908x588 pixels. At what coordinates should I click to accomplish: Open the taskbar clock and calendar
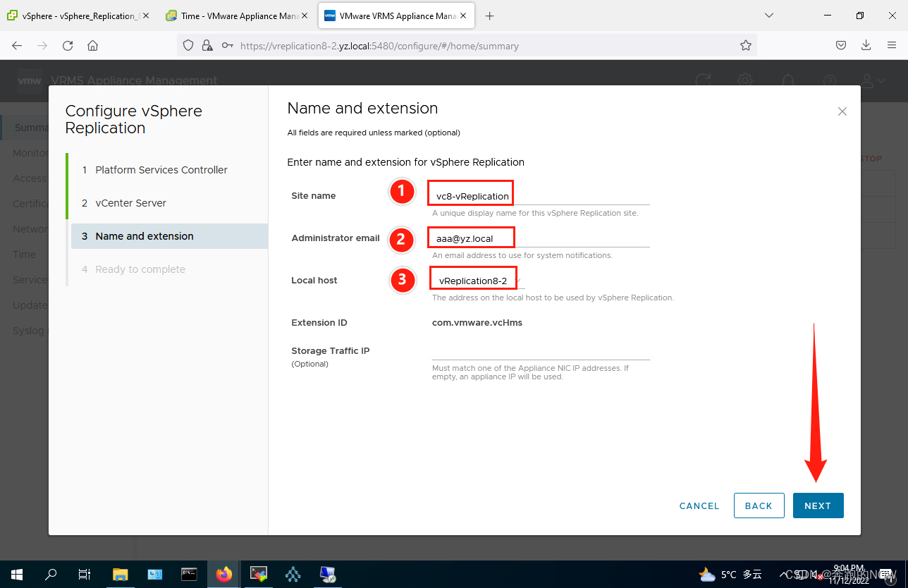[849, 574]
